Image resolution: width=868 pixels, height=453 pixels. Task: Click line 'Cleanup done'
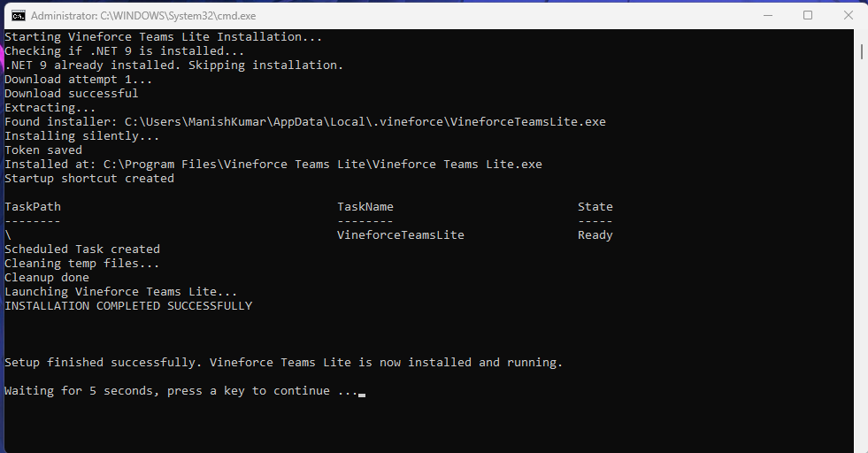(x=47, y=278)
